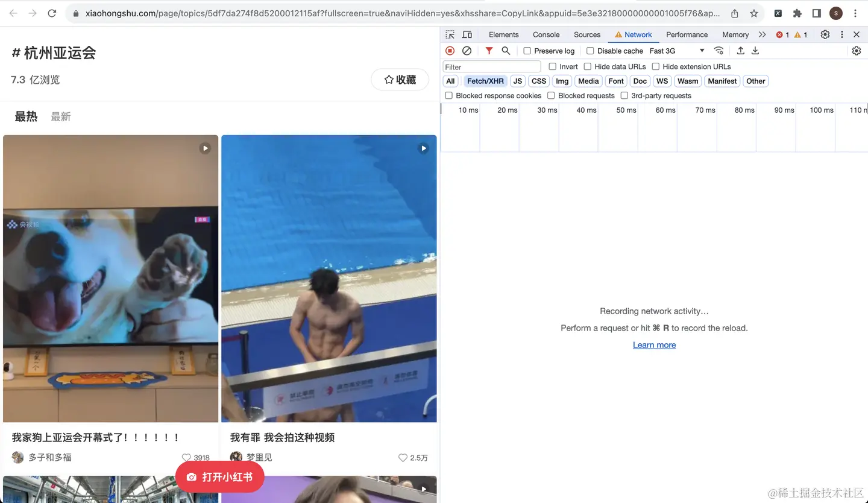Enable Preserve log checkbox

[527, 51]
